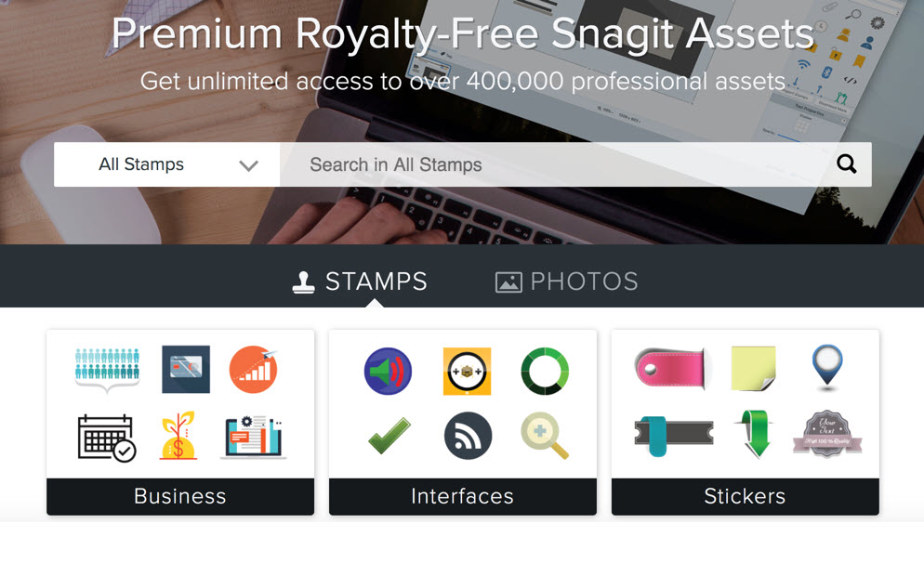This screenshot has height=576, width=924.
Task: Focus the Search in All Stamps field
Action: [557, 164]
